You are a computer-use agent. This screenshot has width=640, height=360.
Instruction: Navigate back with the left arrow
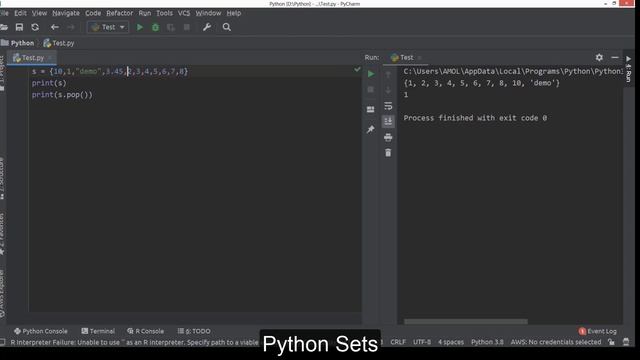[x=55, y=27]
